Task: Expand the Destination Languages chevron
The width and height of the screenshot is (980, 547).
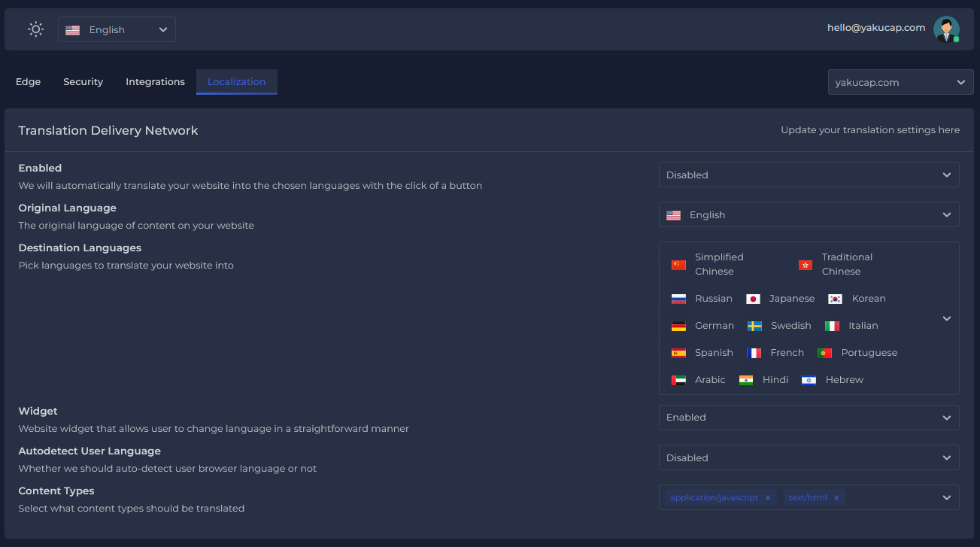Action: coord(947,318)
